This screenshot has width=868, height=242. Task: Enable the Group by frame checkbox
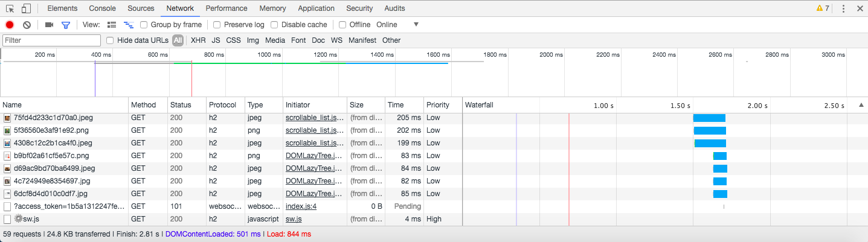(x=144, y=25)
